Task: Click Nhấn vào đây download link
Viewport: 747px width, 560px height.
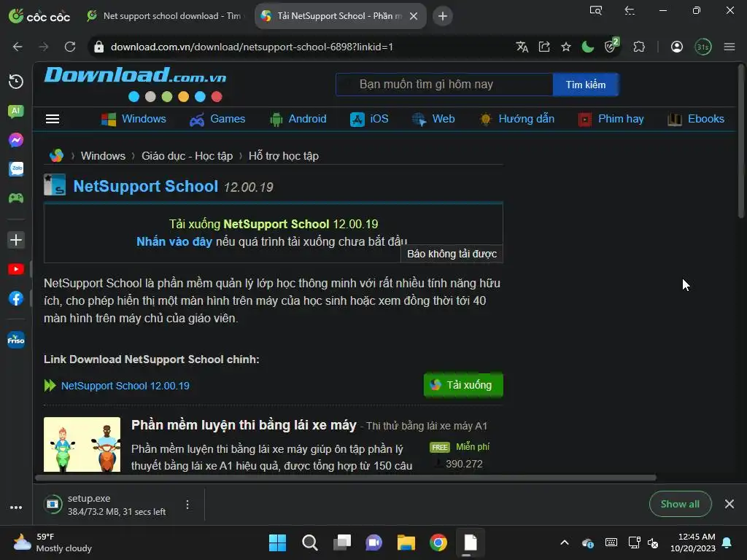Action: click(x=174, y=241)
